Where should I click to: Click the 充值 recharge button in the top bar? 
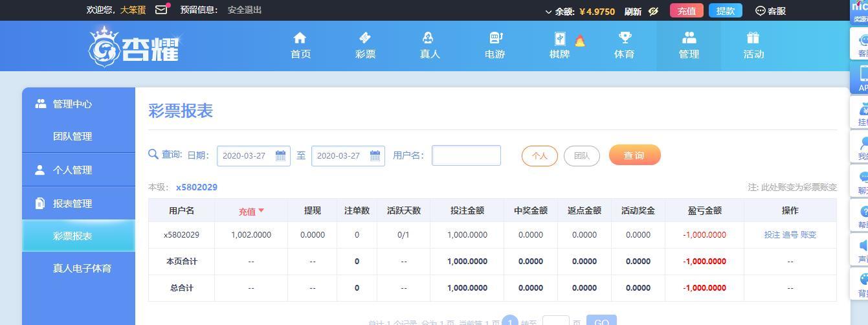click(x=687, y=10)
